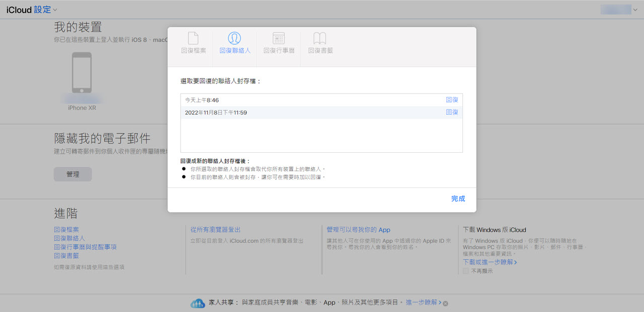
Task: Switch to the 回復行事曆 tab label
Action: point(279,51)
